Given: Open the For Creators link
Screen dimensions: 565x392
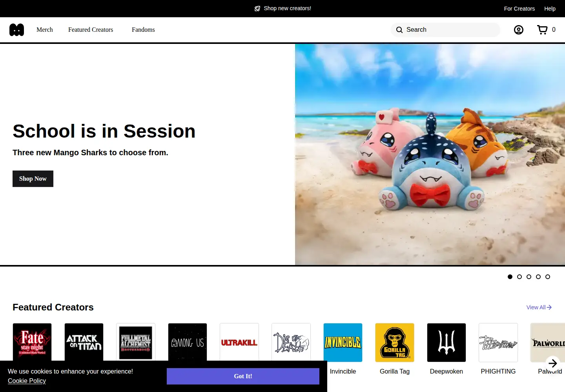Looking at the screenshot, I should pyautogui.click(x=519, y=9).
